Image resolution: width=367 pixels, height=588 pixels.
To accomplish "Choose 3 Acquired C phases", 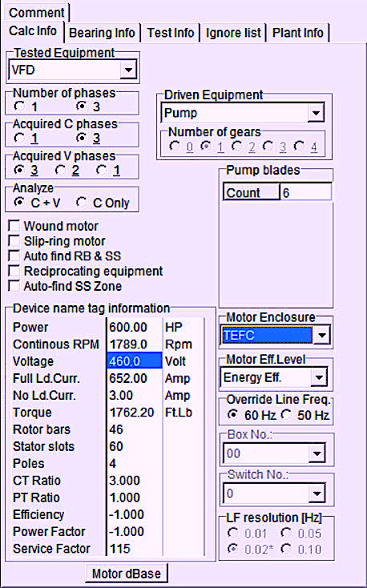I will (x=82, y=139).
